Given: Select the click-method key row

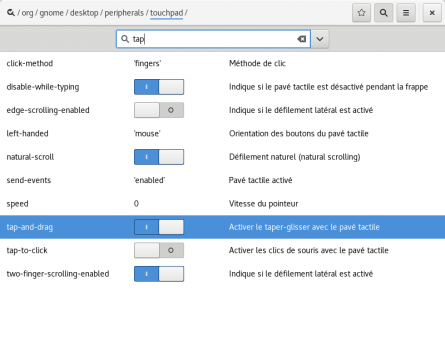Looking at the screenshot, I should [x=222, y=64].
